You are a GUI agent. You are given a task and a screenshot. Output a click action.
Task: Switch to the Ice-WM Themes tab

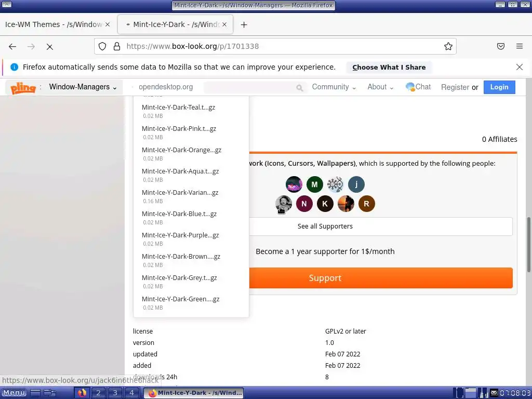(x=54, y=24)
